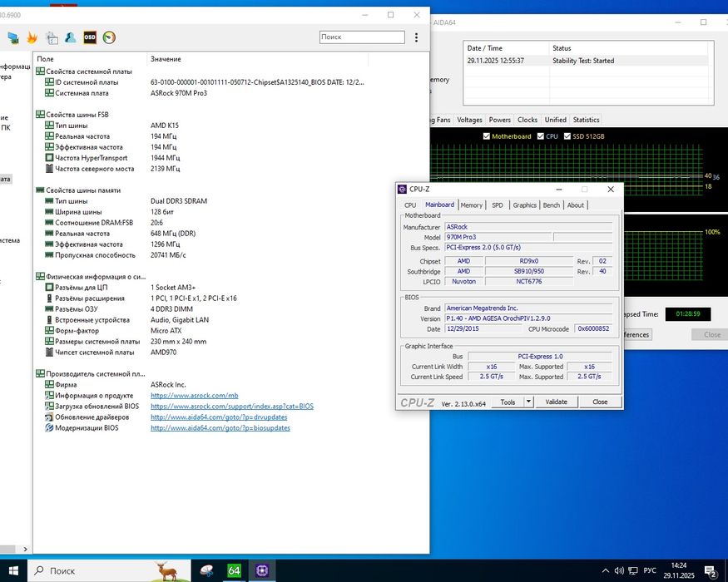Click the Tools button in CPU-Z

pos(508,402)
